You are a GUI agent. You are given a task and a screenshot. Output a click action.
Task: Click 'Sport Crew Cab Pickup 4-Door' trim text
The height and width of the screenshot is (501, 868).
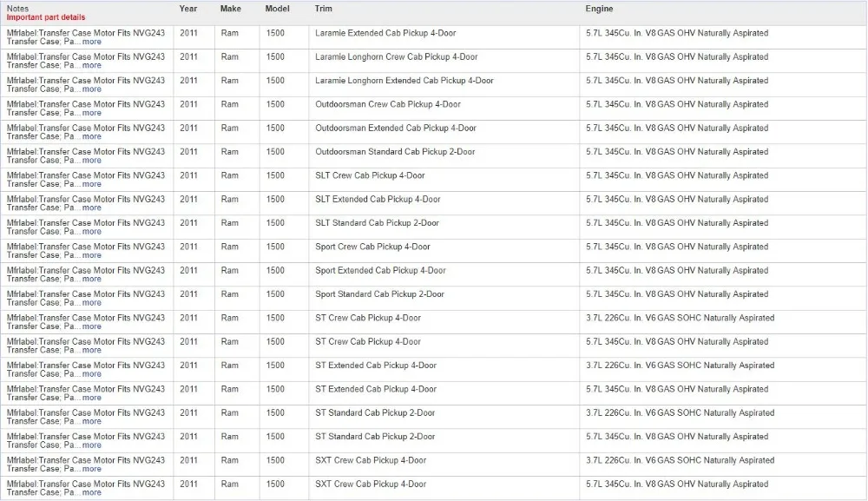pyautogui.click(x=372, y=247)
